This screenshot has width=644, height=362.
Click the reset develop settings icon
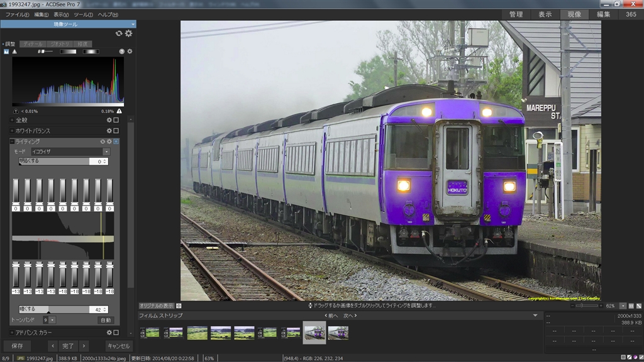click(119, 33)
